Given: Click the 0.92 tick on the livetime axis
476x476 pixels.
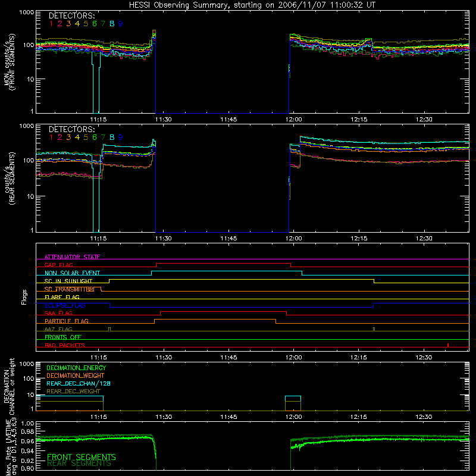Looking at the screenshot, I should (x=27, y=459).
